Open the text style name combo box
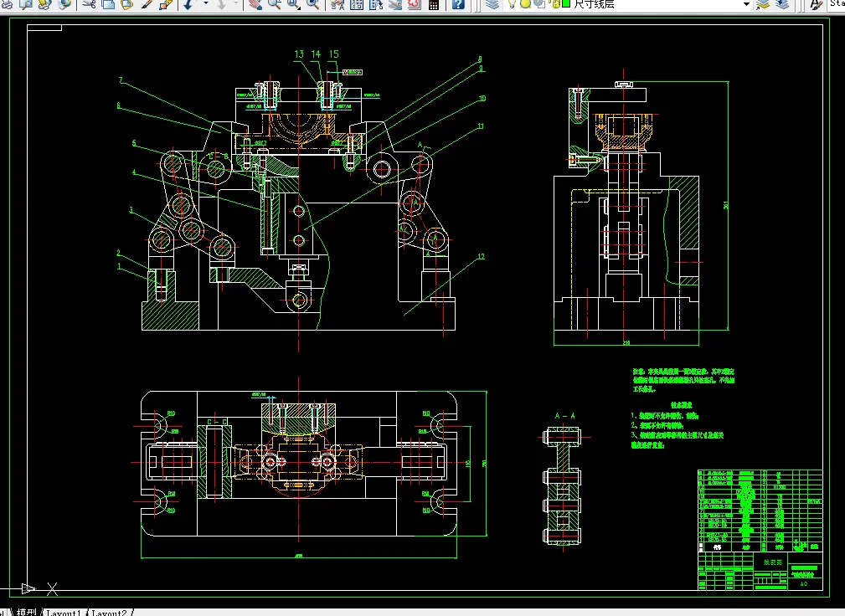Image resolution: width=845 pixels, height=616 pixels. [x=837, y=4]
